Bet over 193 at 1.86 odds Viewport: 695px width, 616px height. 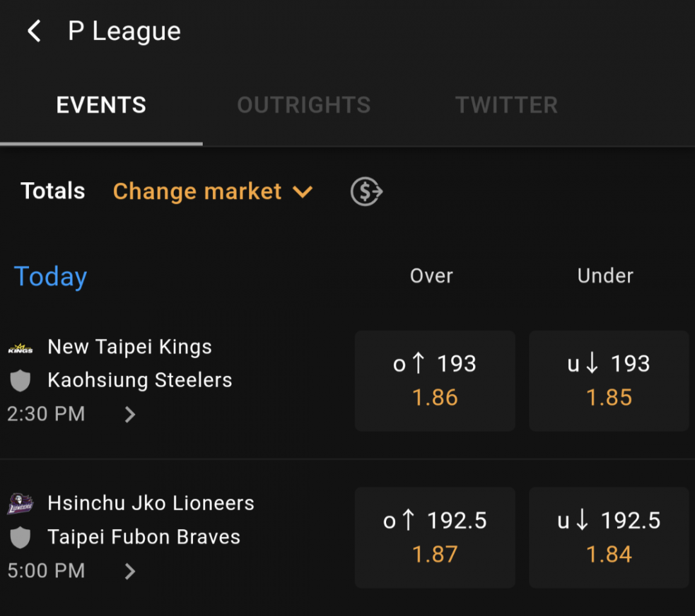coord(435,381)
